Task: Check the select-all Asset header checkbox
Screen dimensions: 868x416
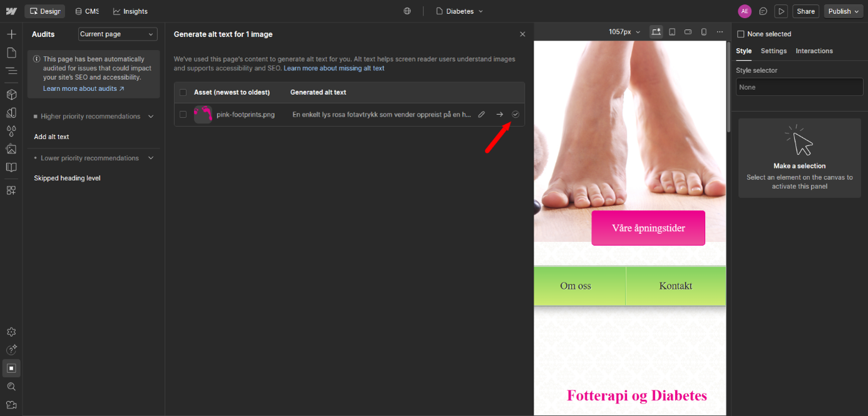Action: coord(183,93)
